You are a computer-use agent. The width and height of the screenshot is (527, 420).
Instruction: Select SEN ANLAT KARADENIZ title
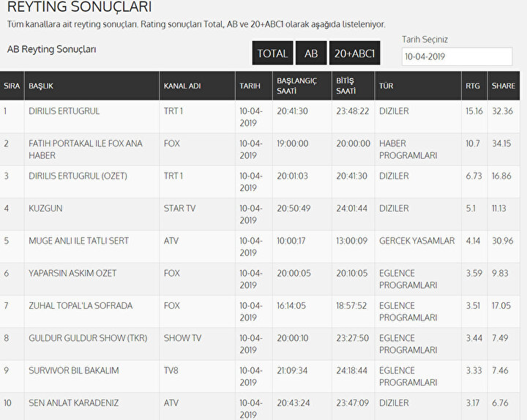point(74,403)
